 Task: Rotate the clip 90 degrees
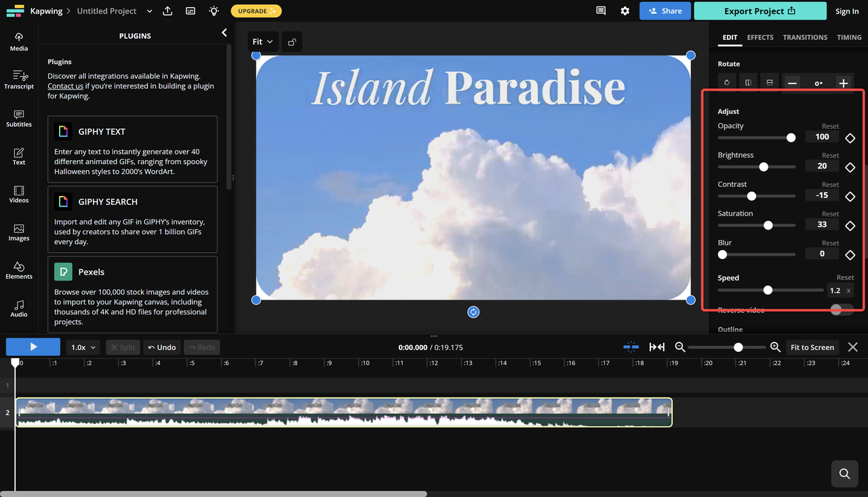(727, 81)
